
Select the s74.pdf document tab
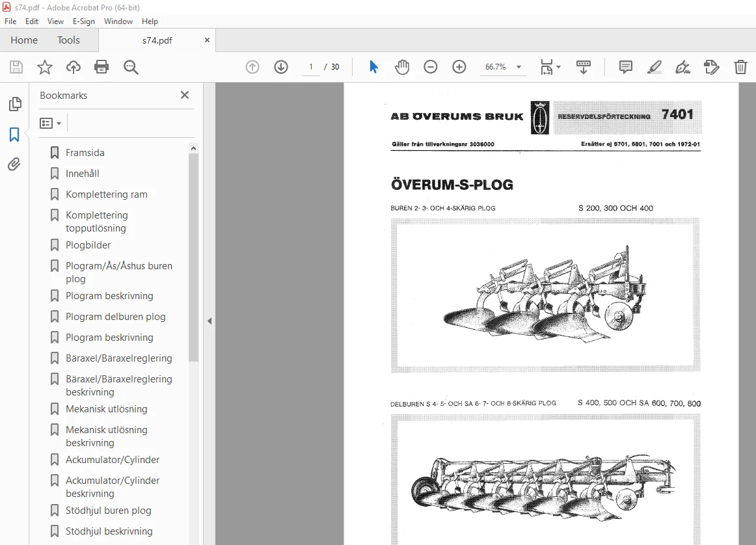[x=157, y=40]
